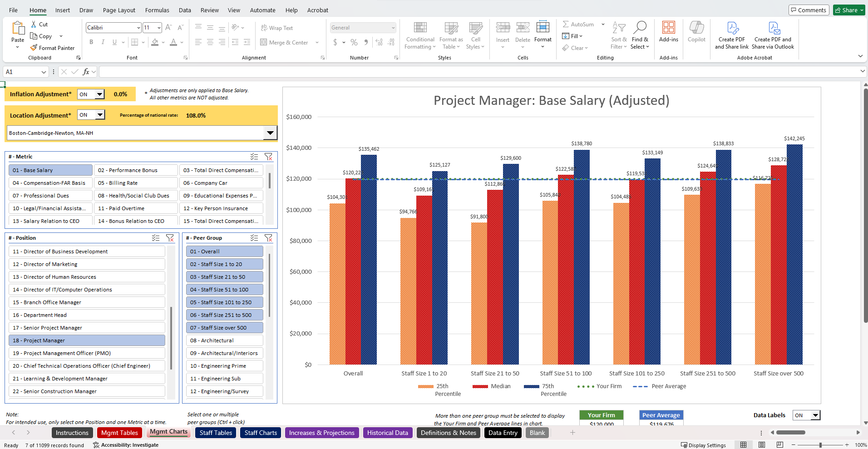Select the 02 - Performance Bonus metric
This screenshot has height=449, width=868.
coord(136,170)
